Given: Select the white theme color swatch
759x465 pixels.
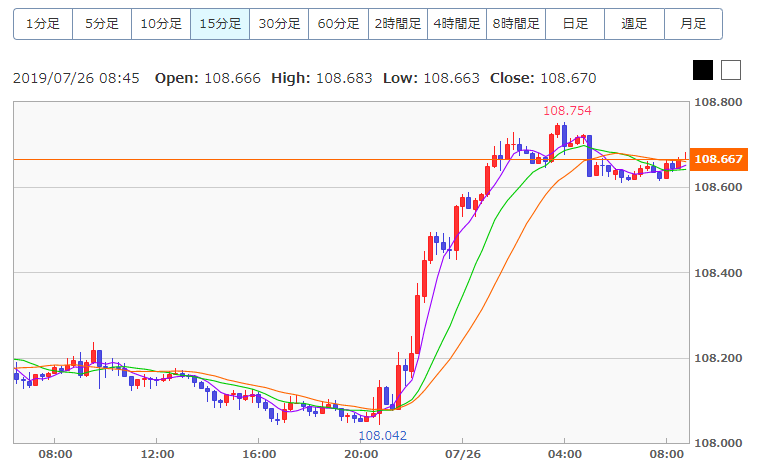Looking at the screenshot, I should (x=731, y=70).
